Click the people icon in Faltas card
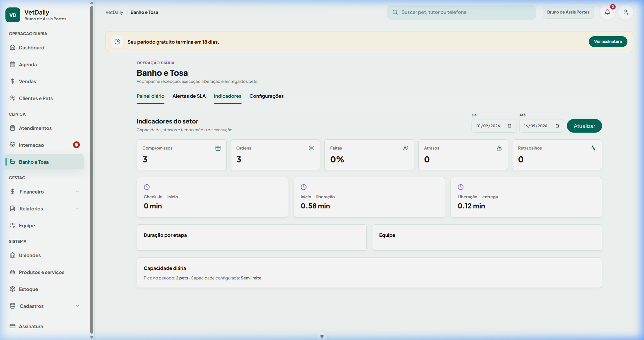644x340 pixels. (406, 148)
